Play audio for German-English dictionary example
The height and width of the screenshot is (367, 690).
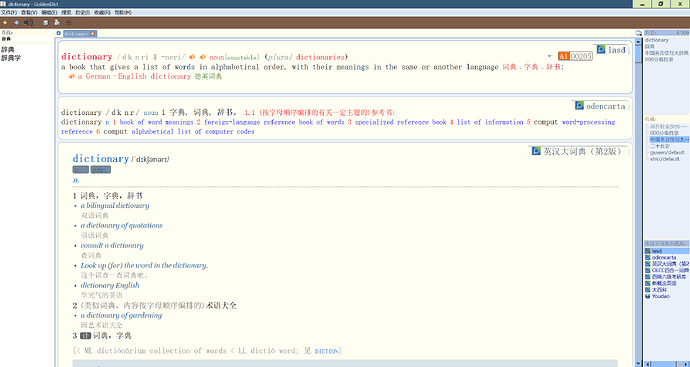[72, 77]
